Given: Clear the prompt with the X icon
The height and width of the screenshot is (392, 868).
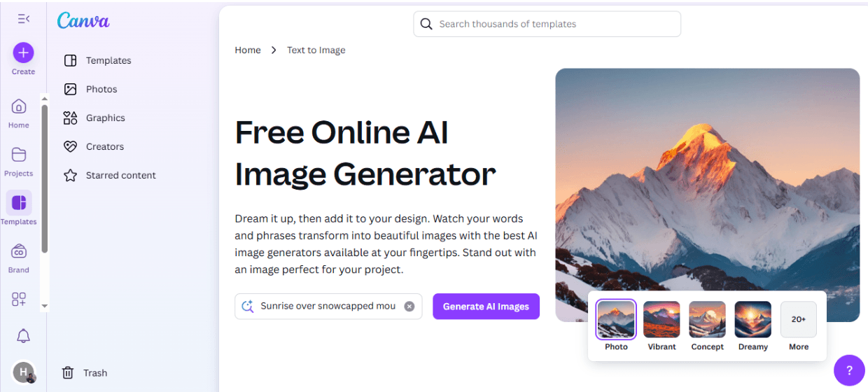Looking at the screenshot, I should [x=409, y=307].
